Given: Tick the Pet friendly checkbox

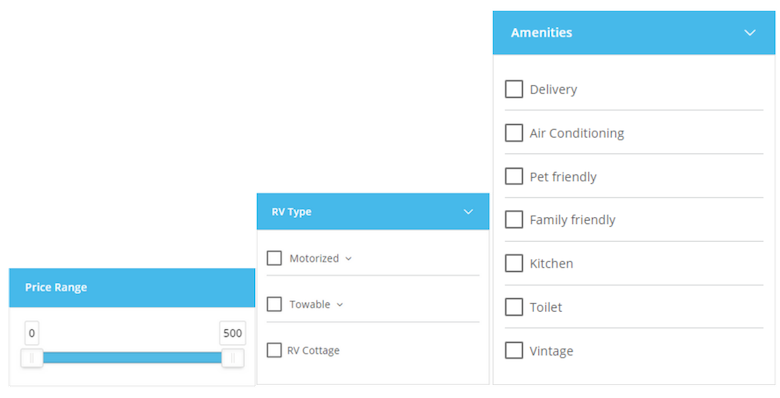Looking at the screenshot, I should (514, 176).
